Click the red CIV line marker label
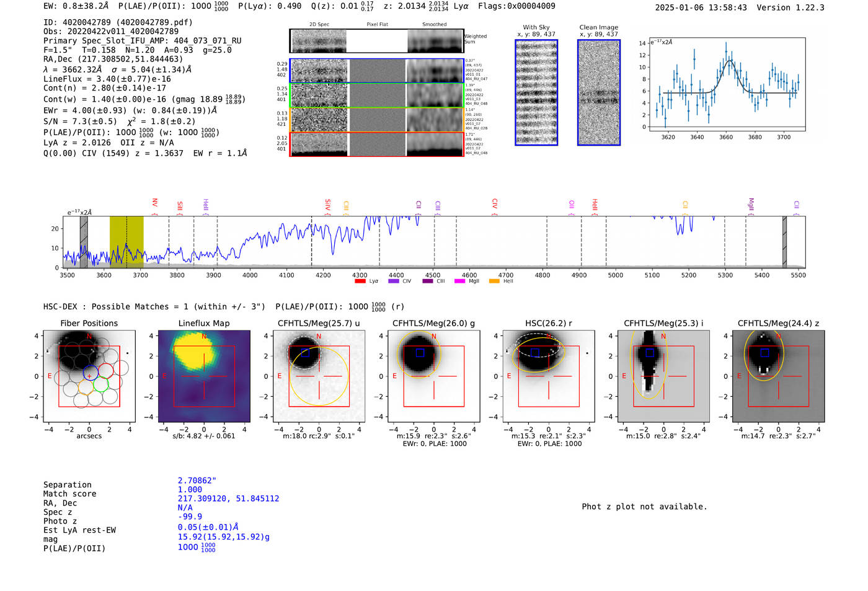The image size is (868, 591). 495,203
